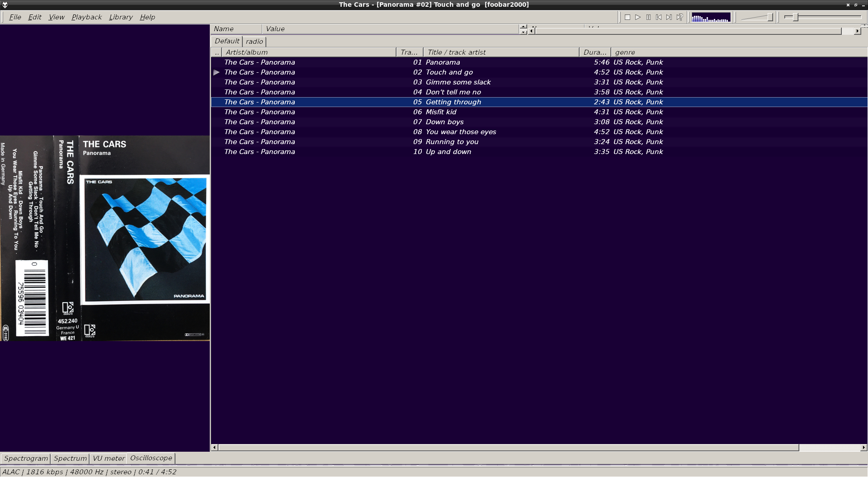Image resolution: width=868 pixels, height=477 pixels.
Task: Show the Spectrum visualization tab
Action: (70, 458)
